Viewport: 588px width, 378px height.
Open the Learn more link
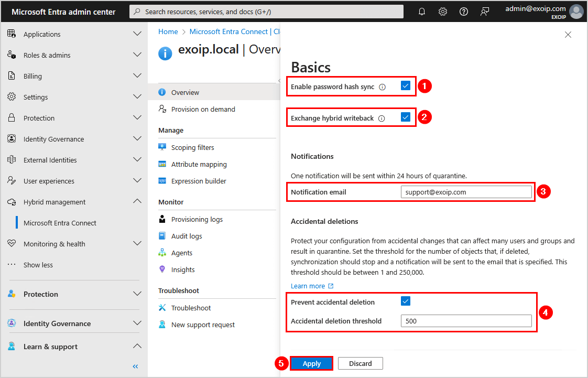coord(312,286)
